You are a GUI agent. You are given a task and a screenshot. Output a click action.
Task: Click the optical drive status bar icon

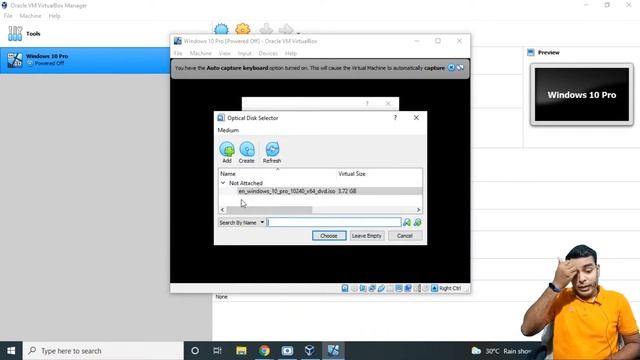tap(354, 288)
